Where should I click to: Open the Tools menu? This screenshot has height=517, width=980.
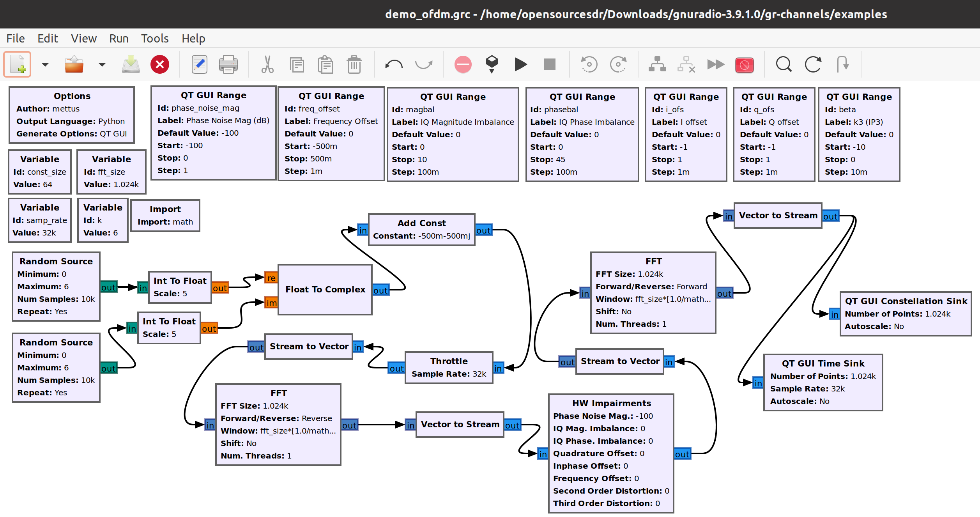click(155, 39)
